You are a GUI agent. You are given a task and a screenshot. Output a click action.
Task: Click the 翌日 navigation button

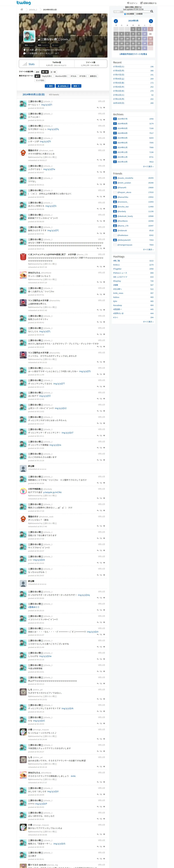pyautogui.click(x=50, y=86)
